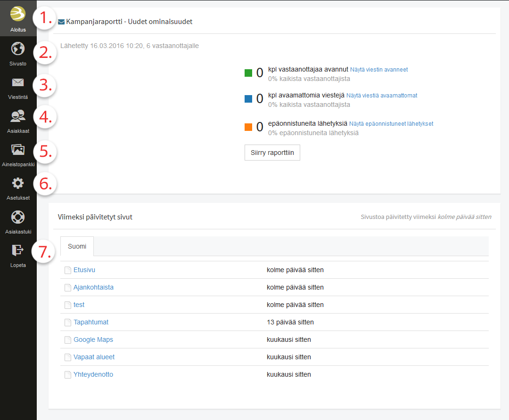
Task: Open the Yhteydenotto page link
Action: tap(93, 374)
